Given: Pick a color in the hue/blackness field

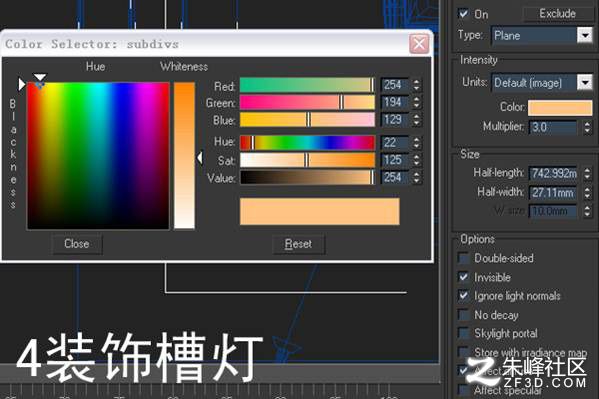Looking at the screenshot, I should pyautogui.click(x=98, y=156).
